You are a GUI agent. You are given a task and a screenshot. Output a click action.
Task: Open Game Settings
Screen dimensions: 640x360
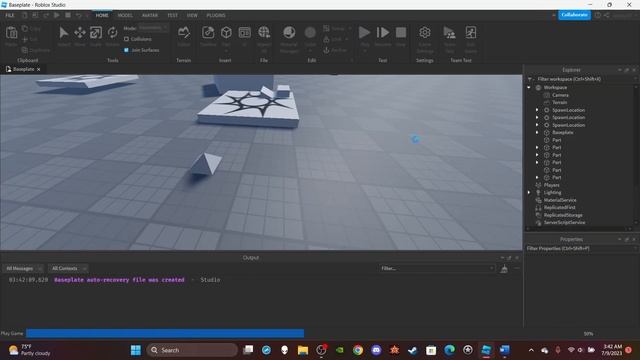(424, 32)
